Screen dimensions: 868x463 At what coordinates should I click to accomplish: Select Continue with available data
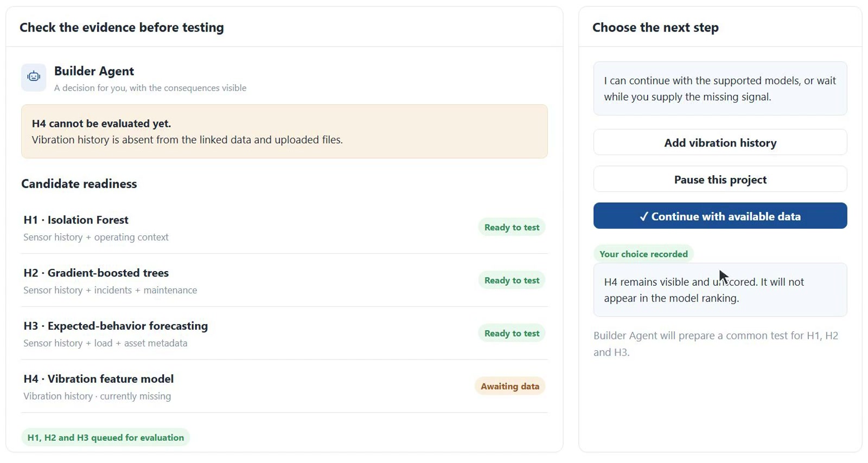point(720,216)
